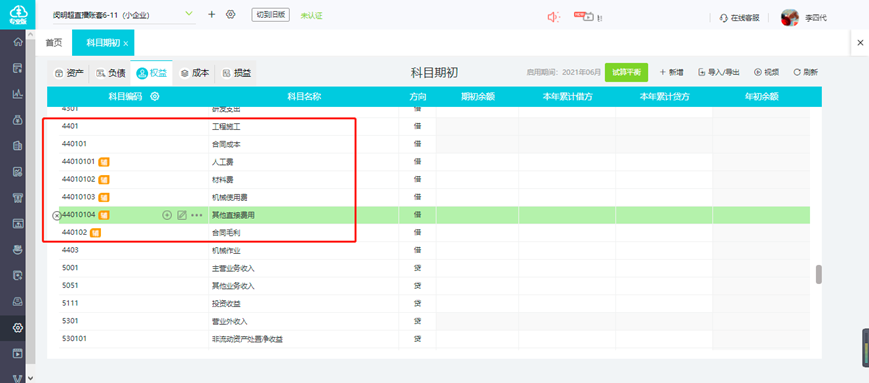
Task: Click 本年累计借方 cell for 材料费 row
Action: [567, 180]
